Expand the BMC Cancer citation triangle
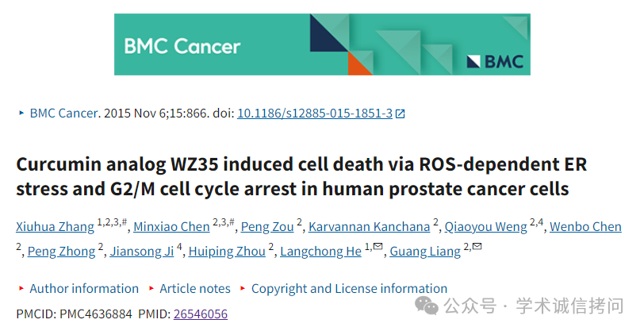This screenshot has width=644, height=331. pos(21,113)
